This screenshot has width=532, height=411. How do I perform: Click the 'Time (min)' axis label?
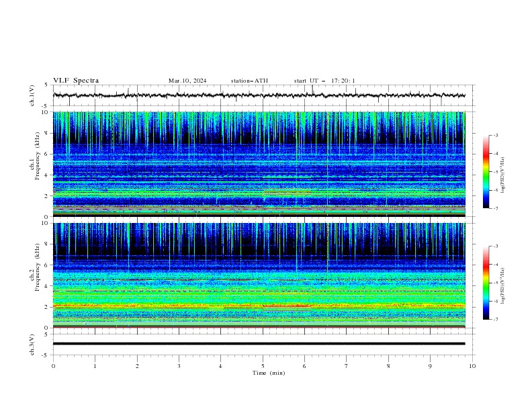pos(269,373)
